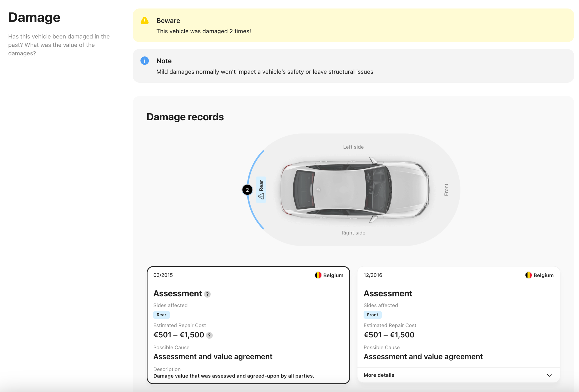
Task: Expand the More details chevron on 12/2016 card
Action: [x=549, y=375]
